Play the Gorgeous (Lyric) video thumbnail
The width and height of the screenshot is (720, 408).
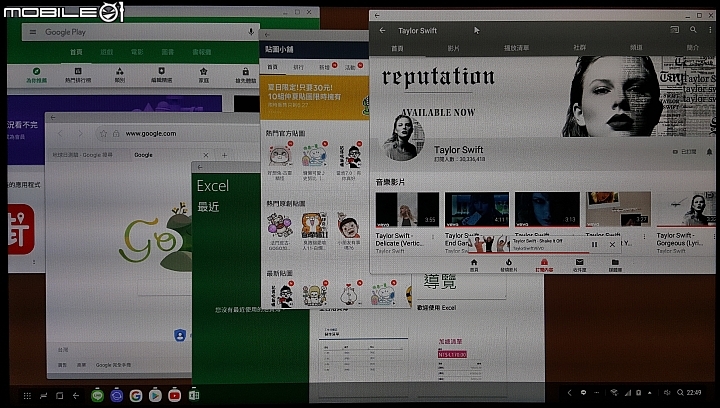point(686,209)
